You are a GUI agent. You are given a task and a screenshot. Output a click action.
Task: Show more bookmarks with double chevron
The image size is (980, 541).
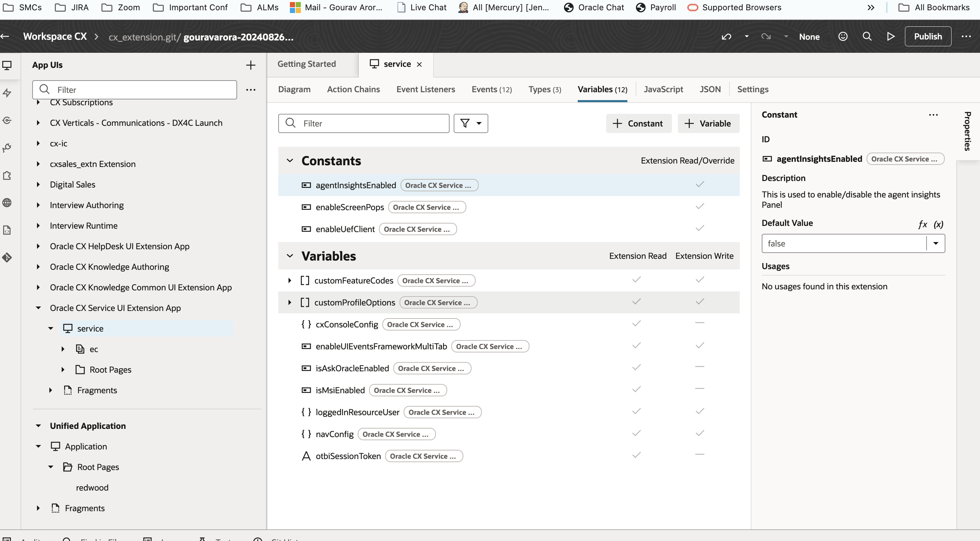coord(871,7)
